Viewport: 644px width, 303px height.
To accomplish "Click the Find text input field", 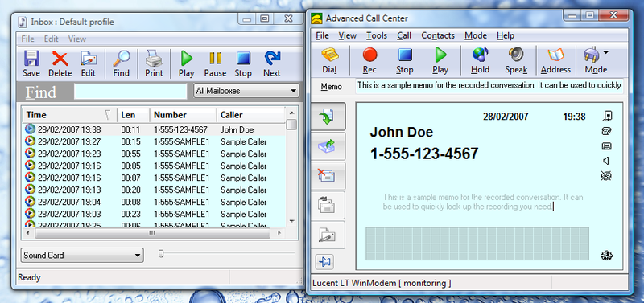I will tap(130, 91).
